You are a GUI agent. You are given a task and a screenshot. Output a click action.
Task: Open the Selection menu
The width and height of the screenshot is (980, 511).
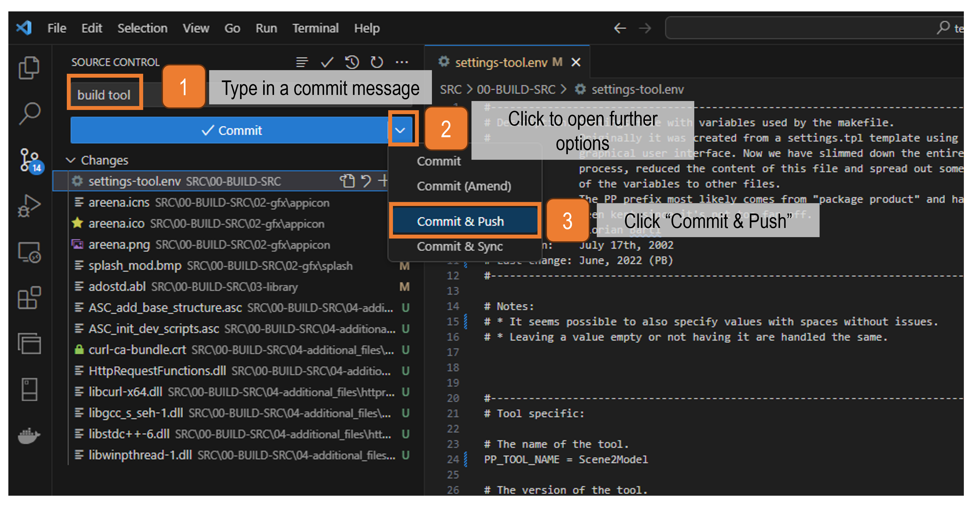pos(142,28)
